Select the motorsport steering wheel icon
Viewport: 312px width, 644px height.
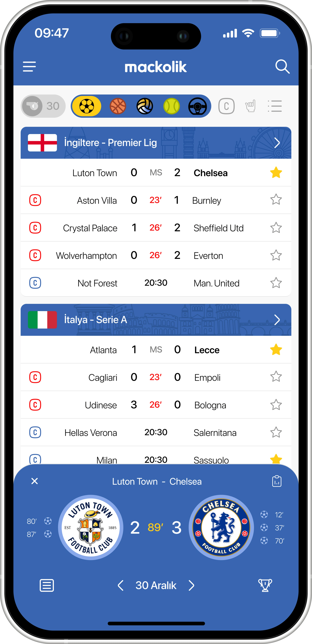pos(198,106)
